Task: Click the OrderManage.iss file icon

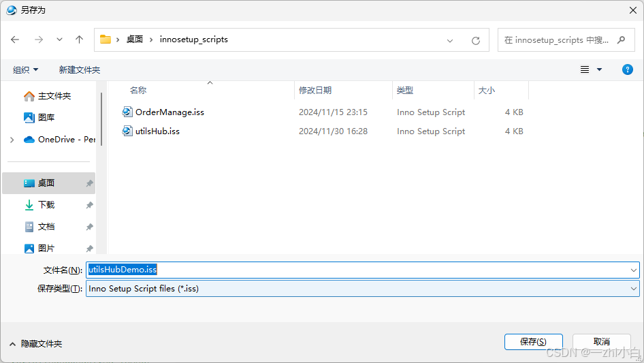Action: pyautogui.click(x=127, y=112)
